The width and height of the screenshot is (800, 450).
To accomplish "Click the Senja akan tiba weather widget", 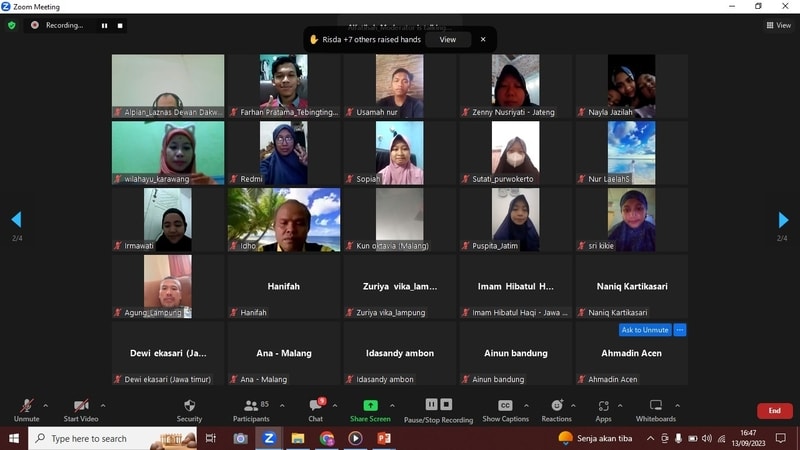I will (x=595, y=438).
